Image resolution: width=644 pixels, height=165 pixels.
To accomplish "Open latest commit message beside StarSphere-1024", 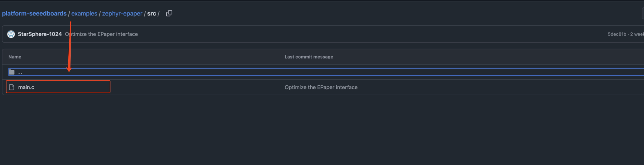I will tap(102, 34).
